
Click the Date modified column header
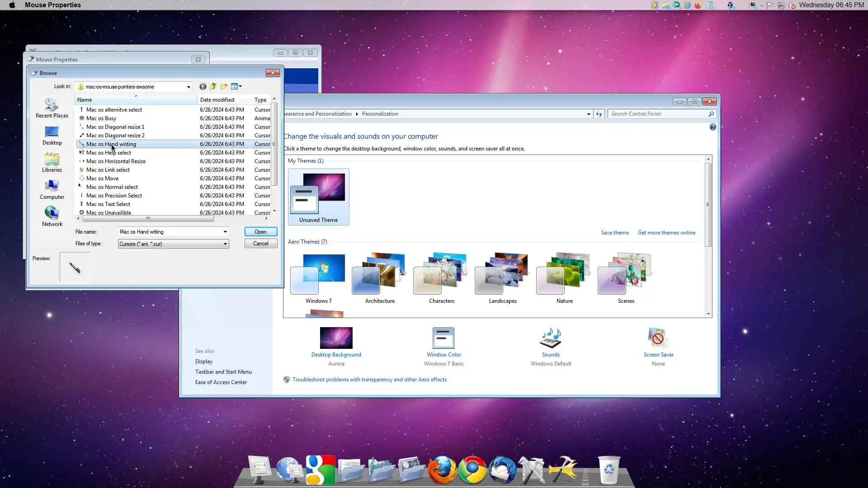point(217,100)
